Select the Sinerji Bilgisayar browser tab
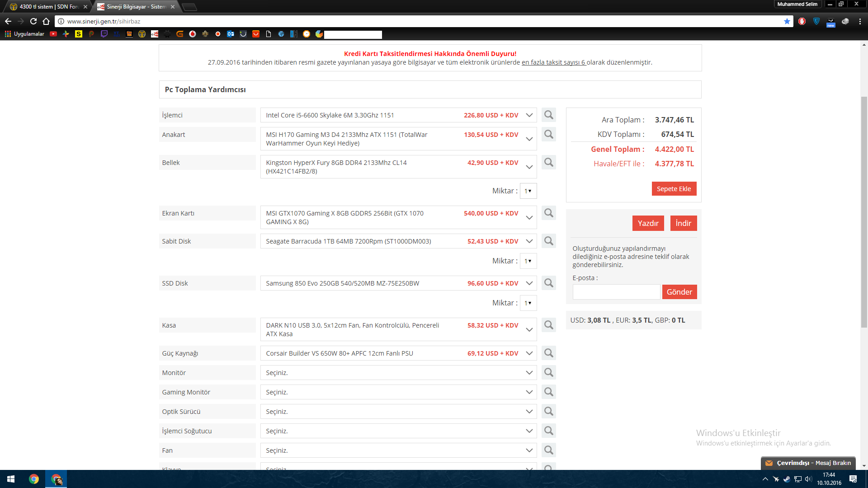 [136, 7]
